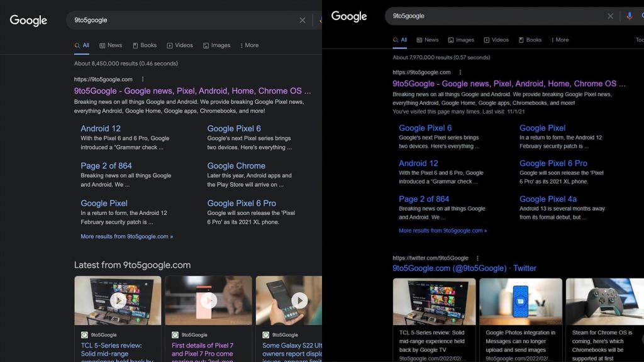Open the Google Pixel 6 sitelink in the left window
Screen dimensions: 644x362
pyautogui.click(x=234, y=128)
